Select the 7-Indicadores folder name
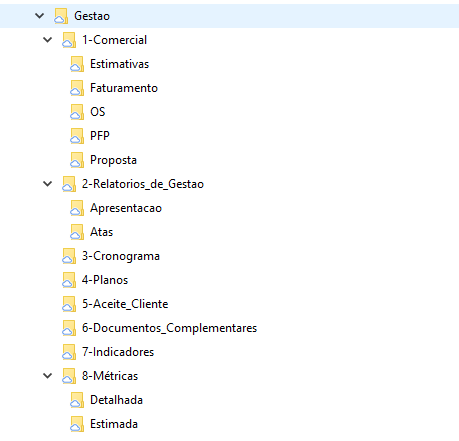This screenshot has height=441, width=459. pyautogui.click(x=118, y=352)
